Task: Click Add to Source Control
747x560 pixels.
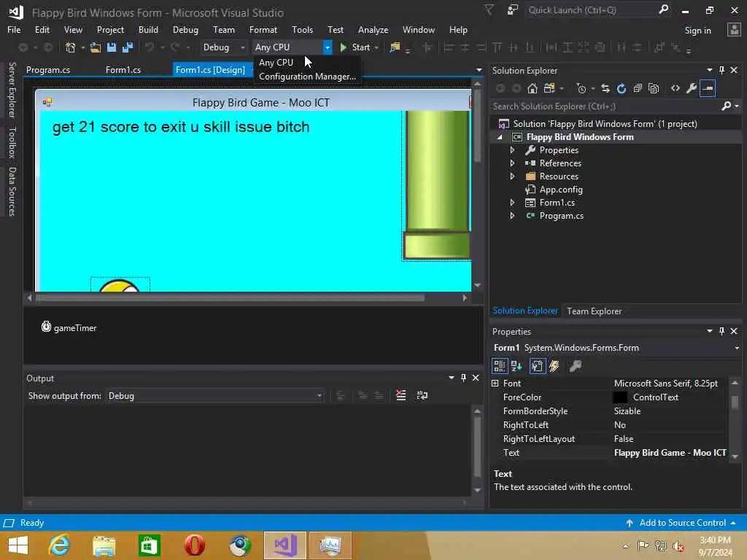Action: coord(682,523)
